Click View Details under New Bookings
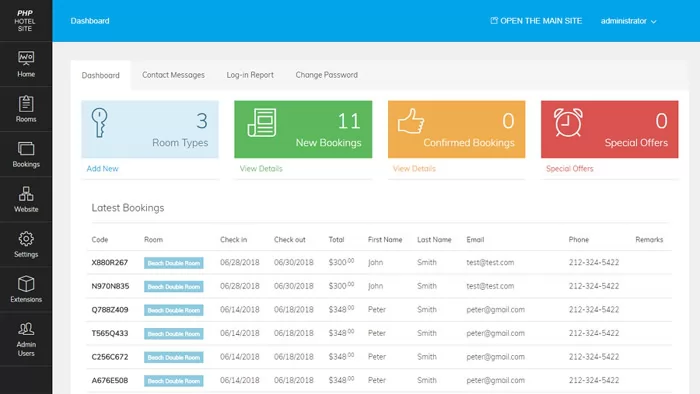The height and width of the screenshot is (394, 700). 261,169
